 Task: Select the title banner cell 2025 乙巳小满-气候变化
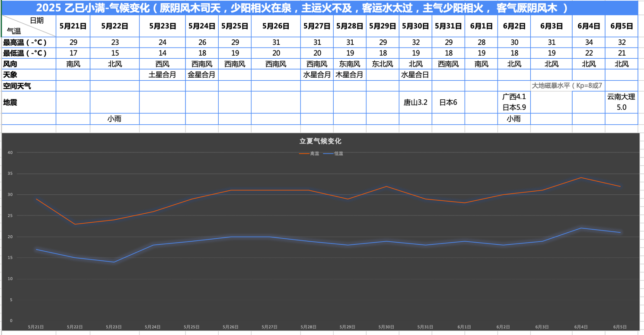(x=320, y=8)
